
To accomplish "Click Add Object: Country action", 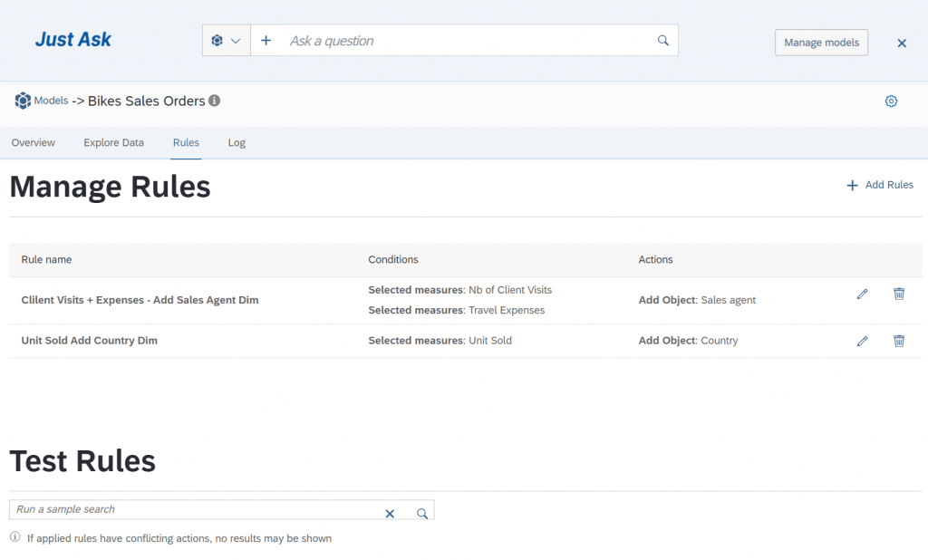I will (688, 341).
